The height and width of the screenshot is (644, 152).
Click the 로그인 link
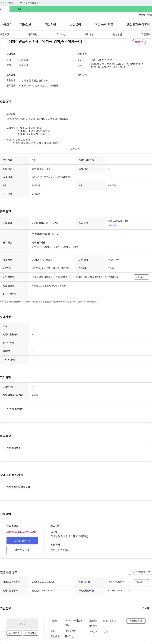pos(142,15)
